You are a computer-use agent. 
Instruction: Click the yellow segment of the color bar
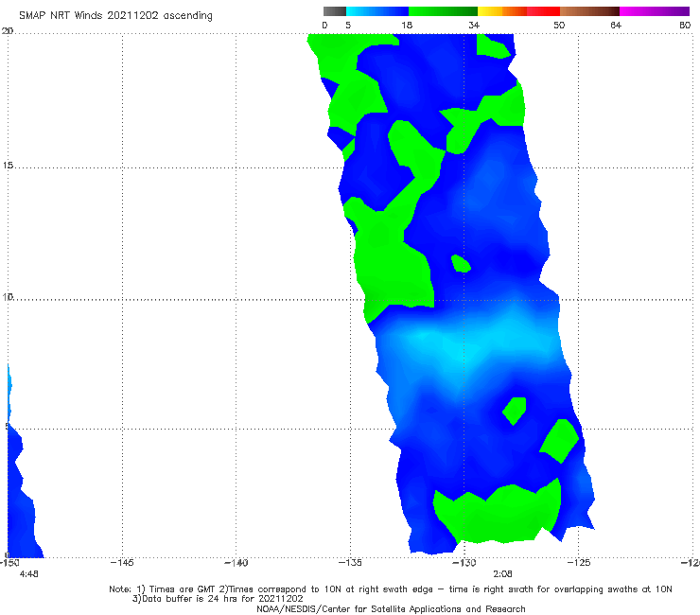[x=490, y=11]
